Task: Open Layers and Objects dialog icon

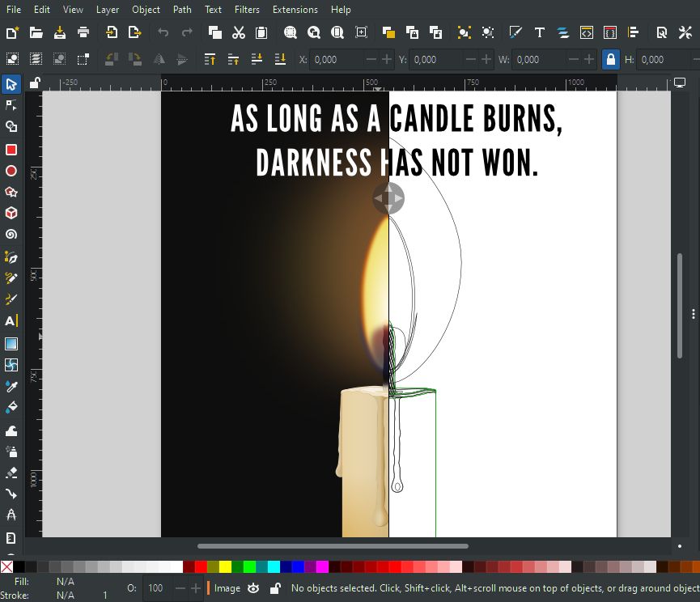Action: (563, 32)
